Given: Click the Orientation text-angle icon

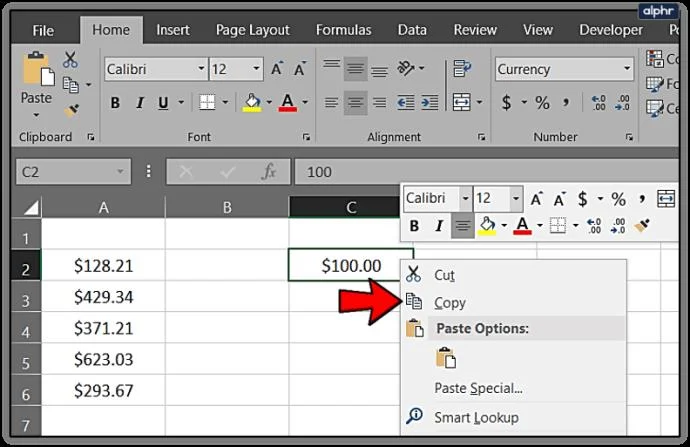Looking at the screenshot, I should tap(406, 68).
